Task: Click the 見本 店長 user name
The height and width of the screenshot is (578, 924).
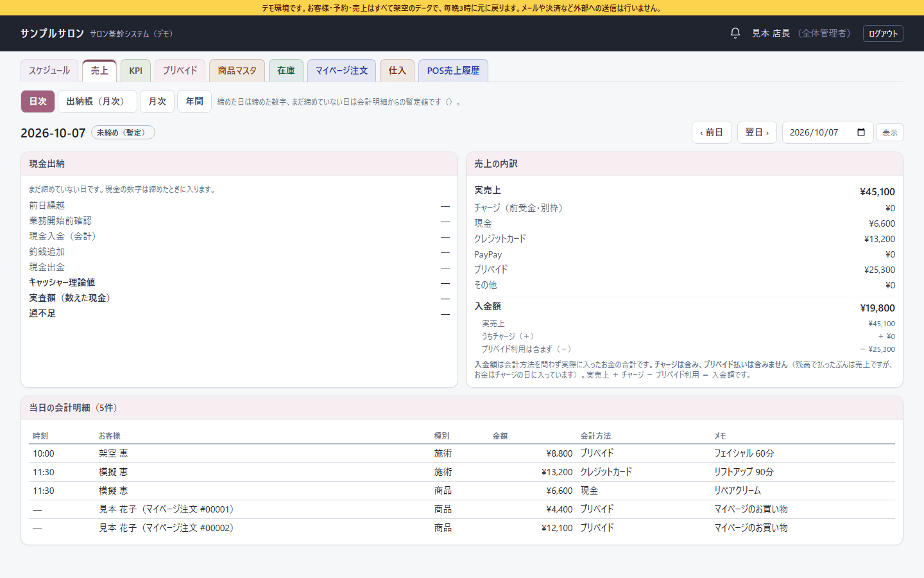Action: click(x=771, y=33)
